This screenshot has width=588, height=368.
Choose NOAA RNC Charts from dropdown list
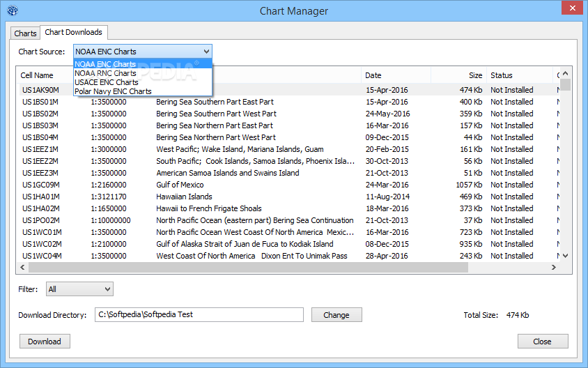click(143, 73)
